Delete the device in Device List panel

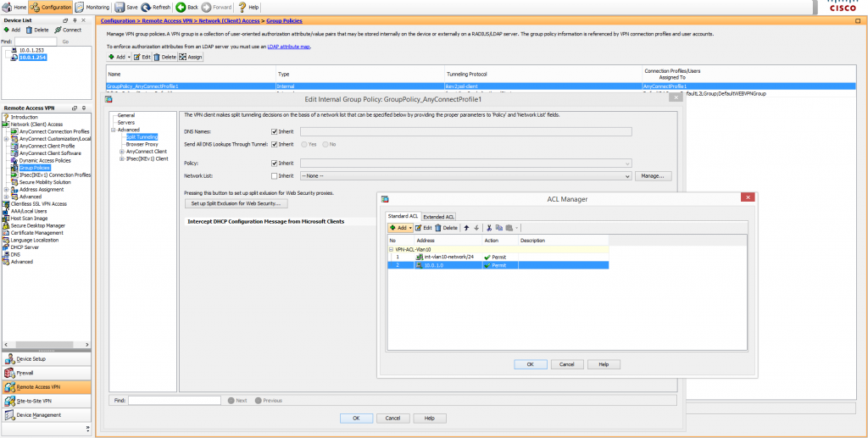(37, 30)
